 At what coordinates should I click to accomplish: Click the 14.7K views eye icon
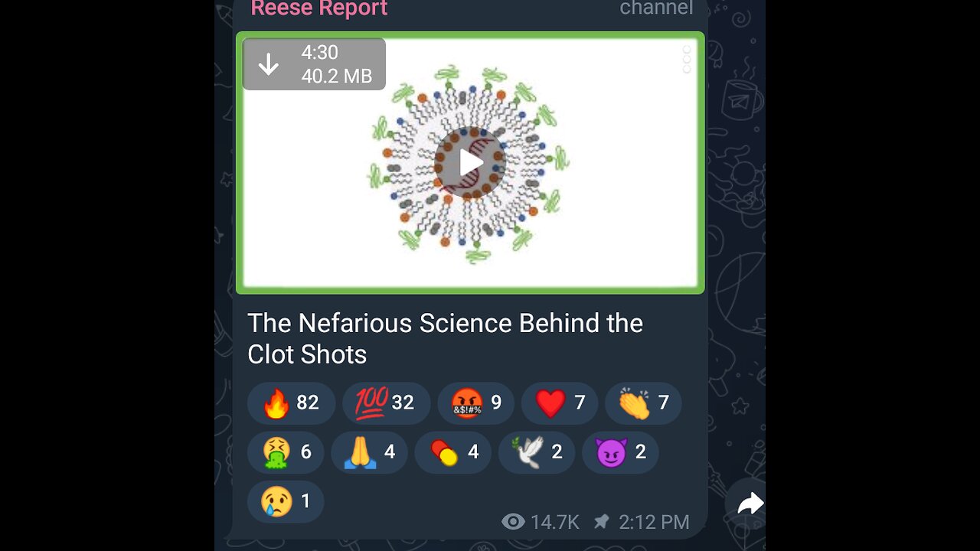pyautogui.click(x=513, y=522)
